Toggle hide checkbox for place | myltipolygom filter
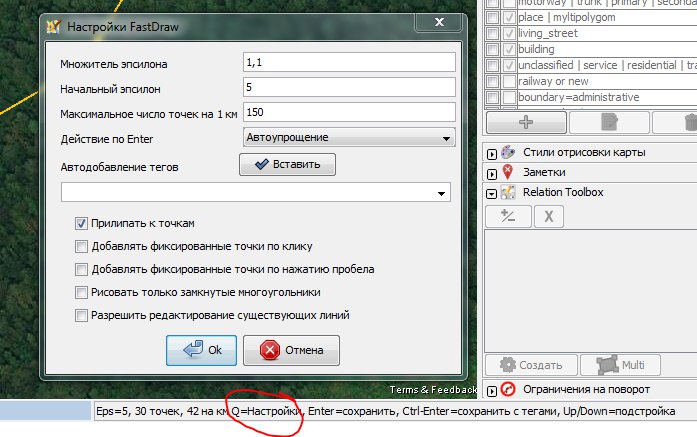The height and width of the screenshot is (437, 697). click(509, 17)
